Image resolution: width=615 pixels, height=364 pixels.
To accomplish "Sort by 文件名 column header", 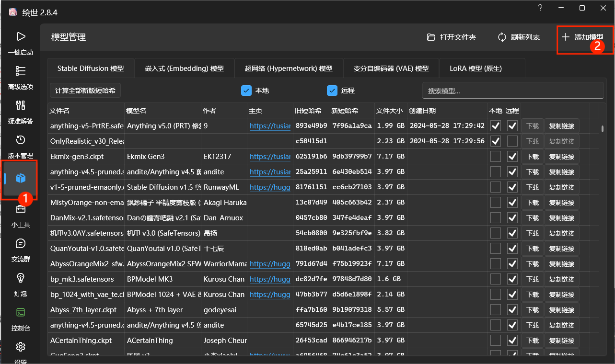I will click(86, 111).
